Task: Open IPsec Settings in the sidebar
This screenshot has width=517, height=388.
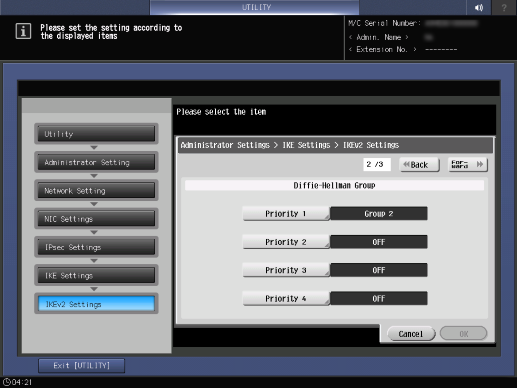Action: point(96,247)
